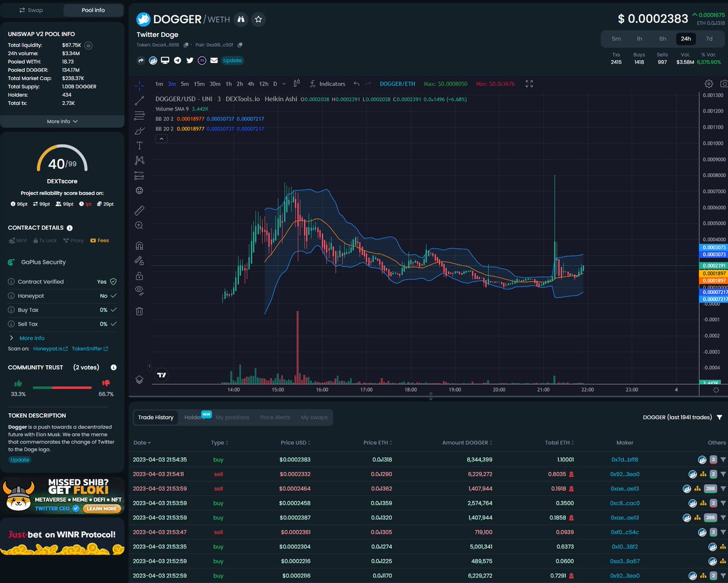Undo the last chart action
The height and width of the screenshot is (583, 728).
[357, 84]
